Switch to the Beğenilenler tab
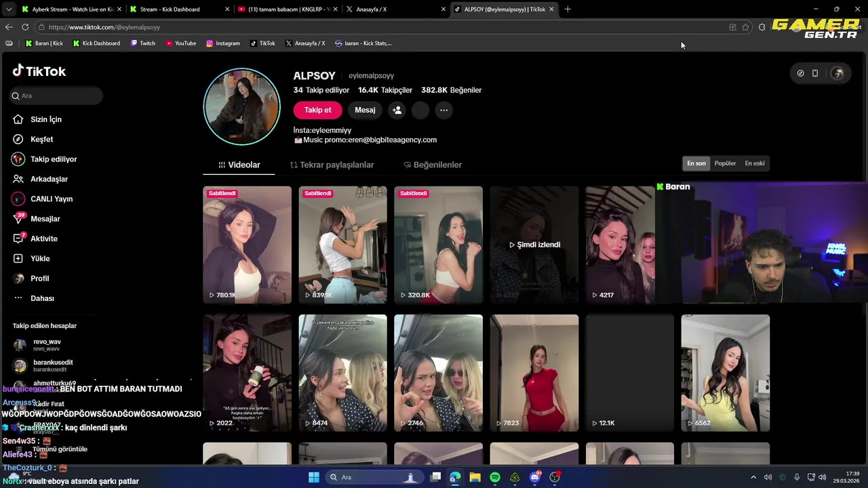868x488 pixels. tap(432, 165)
